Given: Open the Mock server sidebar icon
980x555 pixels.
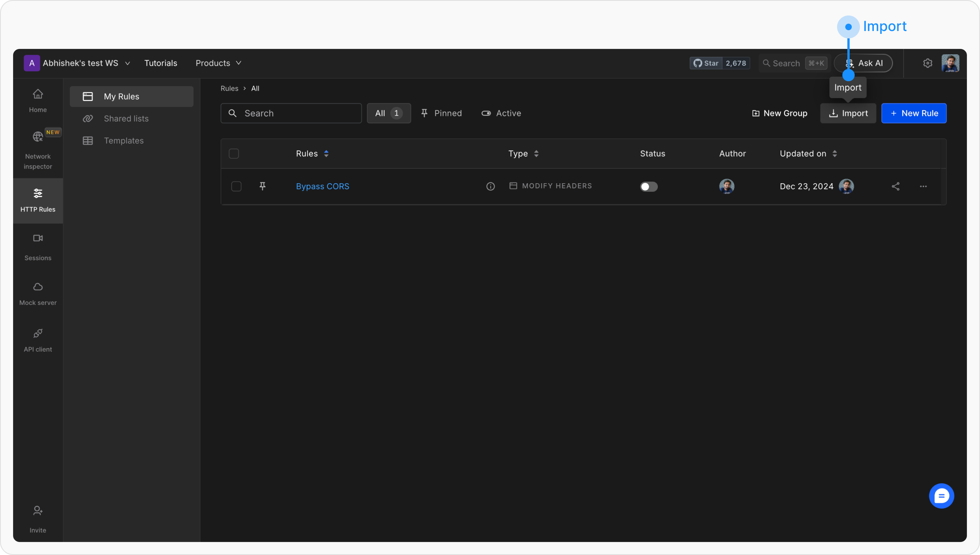Looking at the screenshot, I should (x=38, y=287).
